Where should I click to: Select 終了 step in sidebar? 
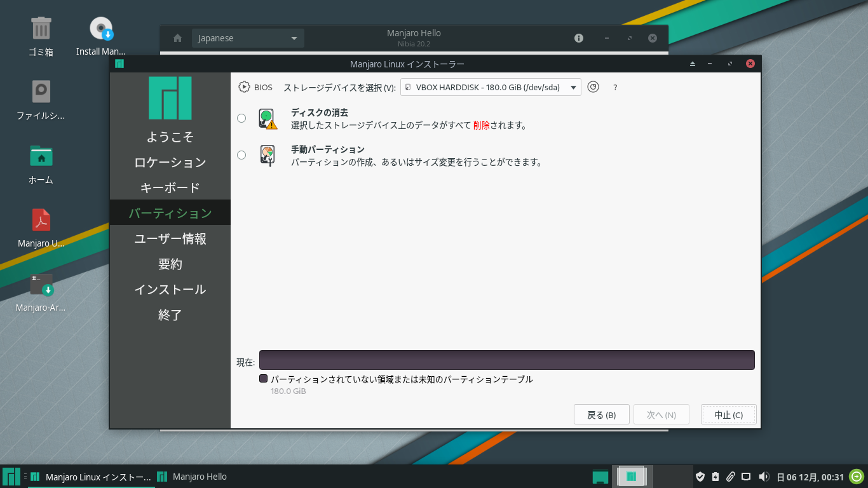coord(170,315)
